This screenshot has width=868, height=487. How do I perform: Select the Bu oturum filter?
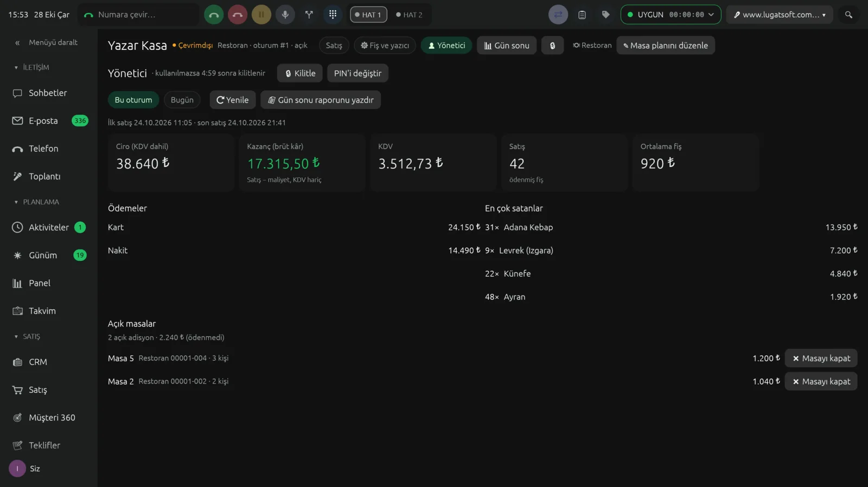pos(133,100)
